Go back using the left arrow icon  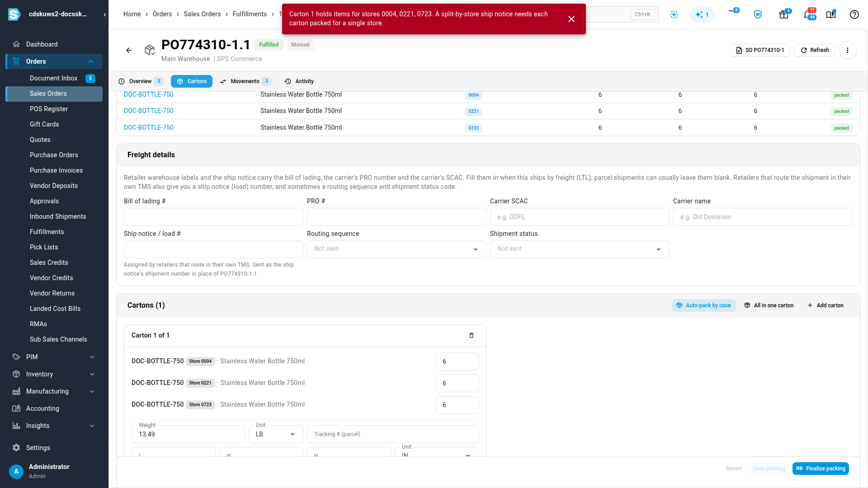[x=129, y=50]
